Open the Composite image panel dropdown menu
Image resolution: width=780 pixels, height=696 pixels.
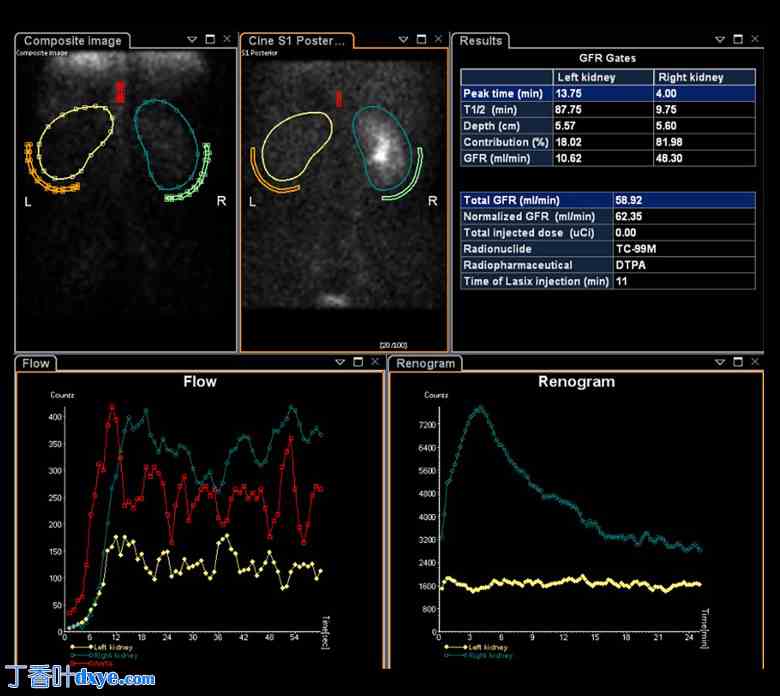(x=192, y=40)
